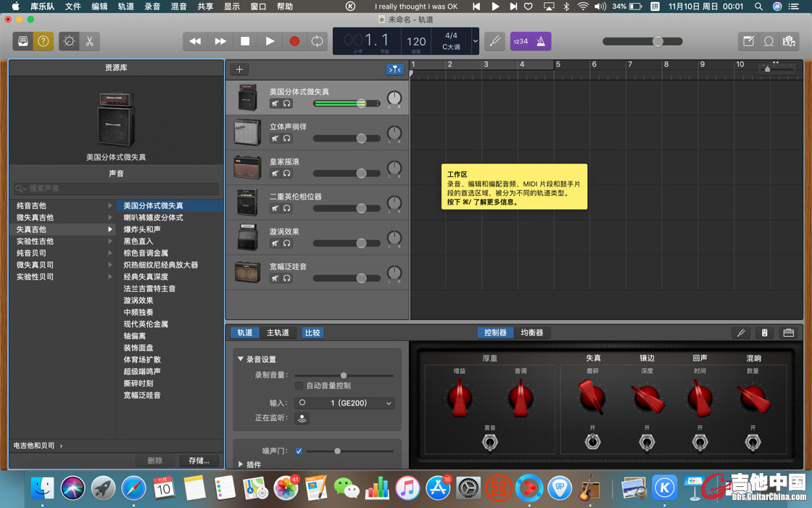Toggle the Catch playhead button in track header

coord(395,70)
